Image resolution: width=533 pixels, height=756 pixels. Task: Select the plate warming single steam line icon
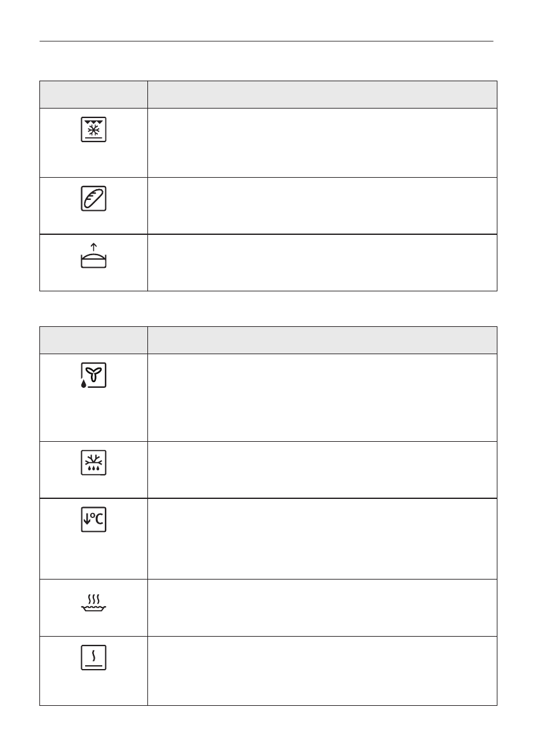[93, 657]
